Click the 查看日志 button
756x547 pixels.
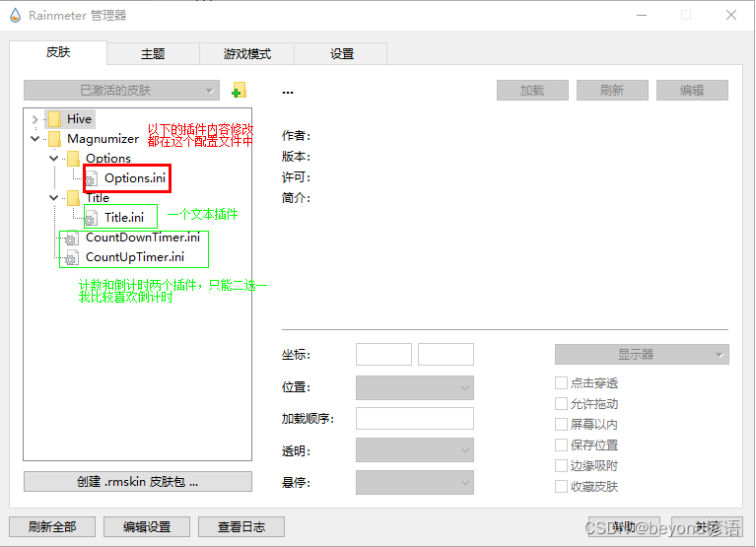tap(241, 526)
